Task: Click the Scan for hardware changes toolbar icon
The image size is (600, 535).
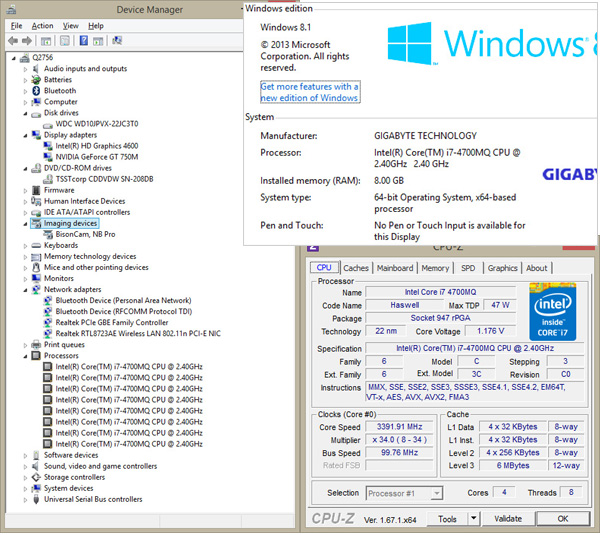Action: pyautogui.click(x=117, y=41)
